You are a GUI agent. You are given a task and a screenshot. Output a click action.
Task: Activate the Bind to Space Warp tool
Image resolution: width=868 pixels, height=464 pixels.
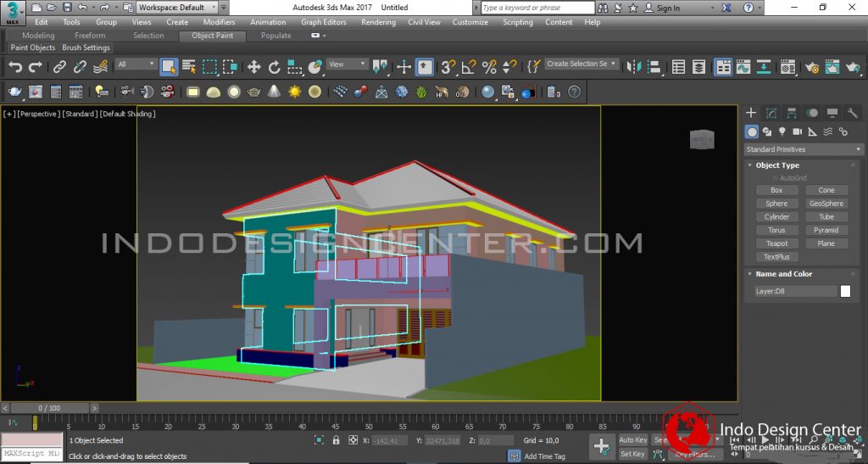tap(100, 67)
